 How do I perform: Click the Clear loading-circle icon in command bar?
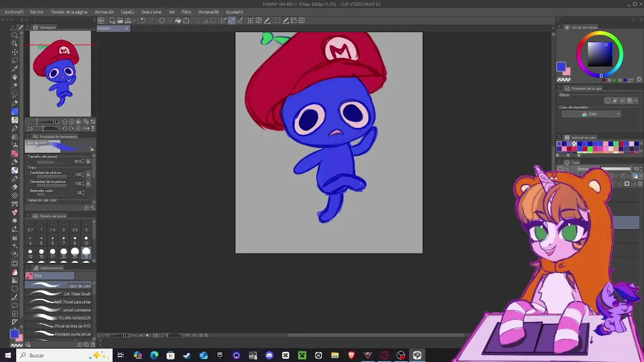162,21
